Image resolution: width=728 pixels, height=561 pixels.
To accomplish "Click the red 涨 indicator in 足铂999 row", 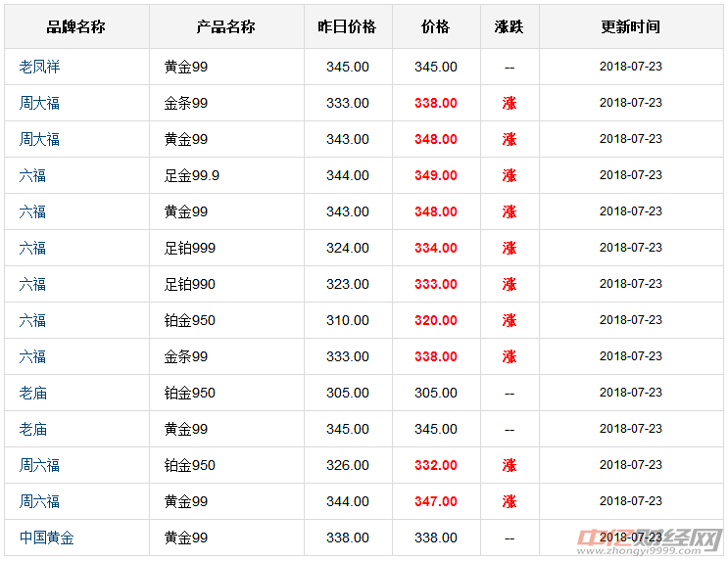I will 509,248.
